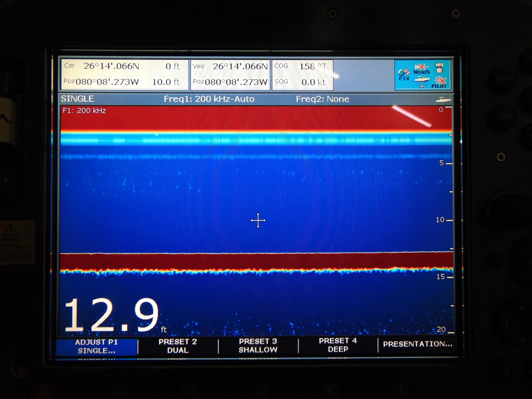This screenshot has width=532, height=399.
Task: Tap the 10 mark on depth scale
Action: tap(440, 220)
